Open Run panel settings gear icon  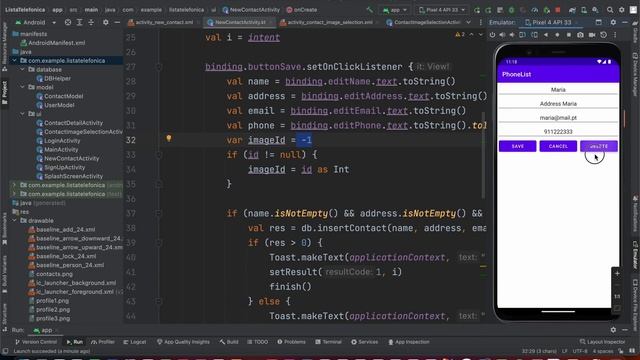(x=613, y=330)
